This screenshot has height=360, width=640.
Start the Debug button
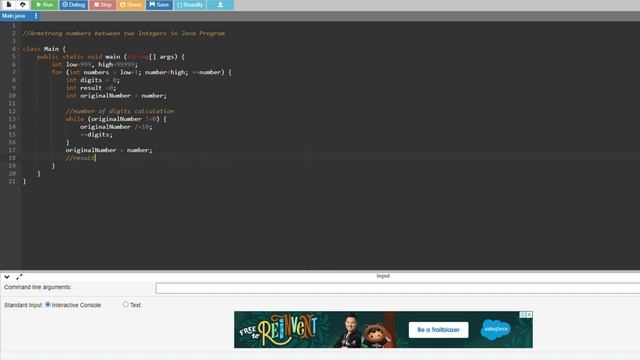coord(74,4)
